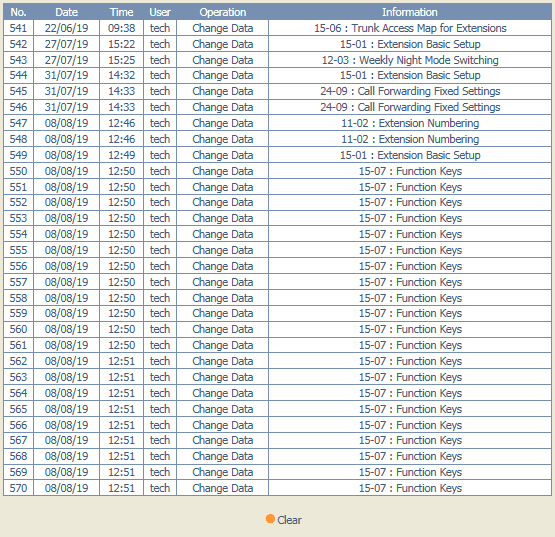Image resolution: width=555 pixels, height=537 pixels.
Task: Click time 15:22 in row 542
Action: coord(121,44)
